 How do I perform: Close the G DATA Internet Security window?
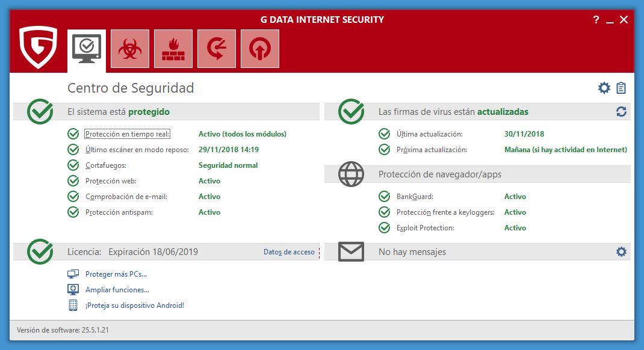624,20
